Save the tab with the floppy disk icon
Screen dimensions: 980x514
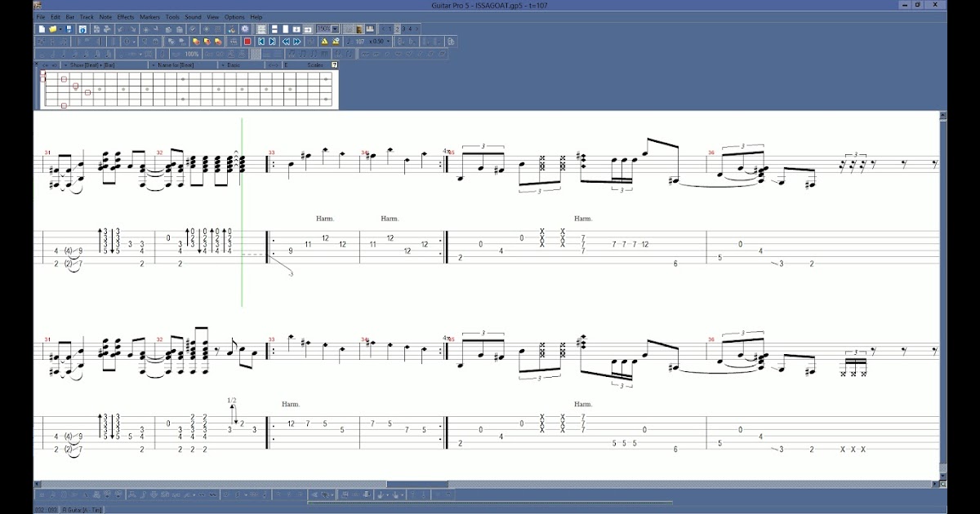69,29
